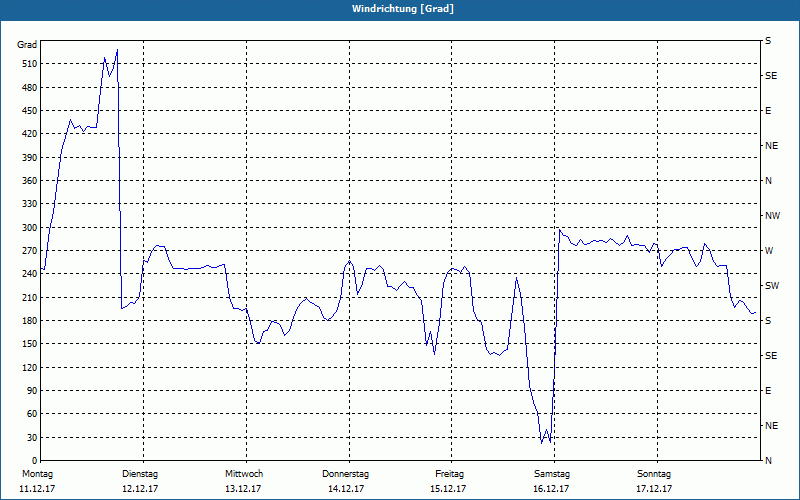Viewport: 800px width, 500px height.
Task: Click the 'Windrichtung [Grad]' chart title
Action: 403,9
